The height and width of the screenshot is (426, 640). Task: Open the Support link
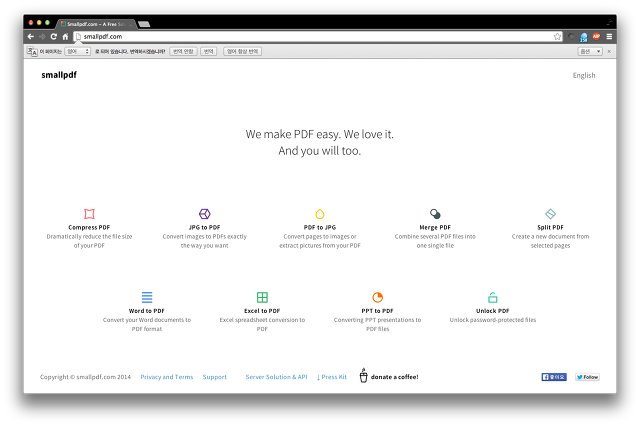215,377
